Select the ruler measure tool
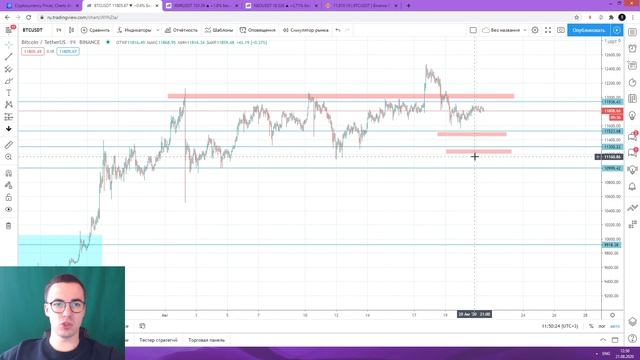 [x=9, y=145]
